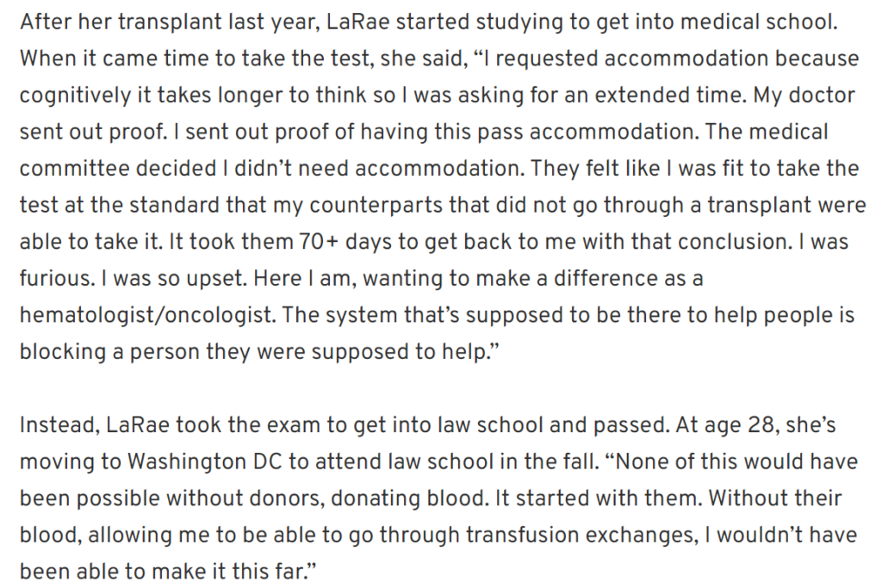Click the word "blocking" in the first paragraph
Image resolution: width=882 pixels, height=588 pixels.
[63, 352]
